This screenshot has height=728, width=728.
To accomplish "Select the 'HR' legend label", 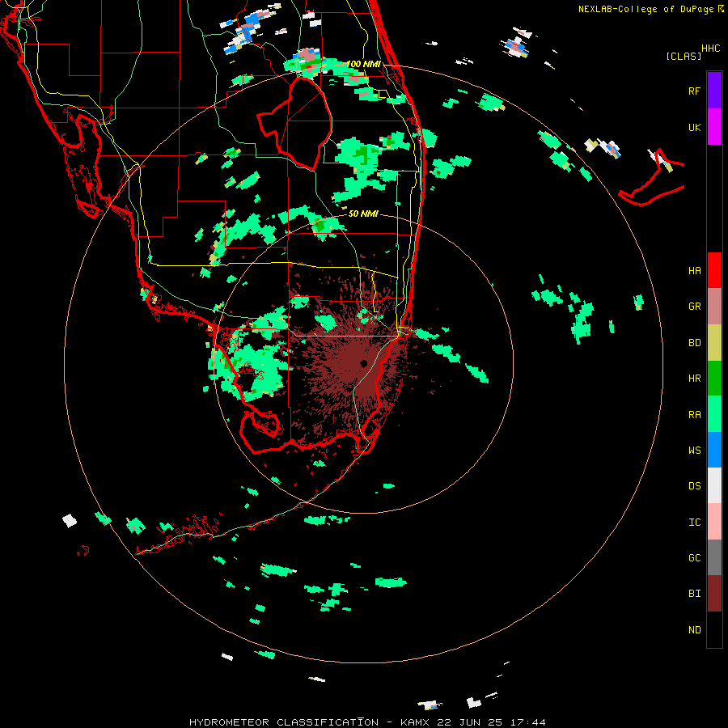I will (694, 379).
